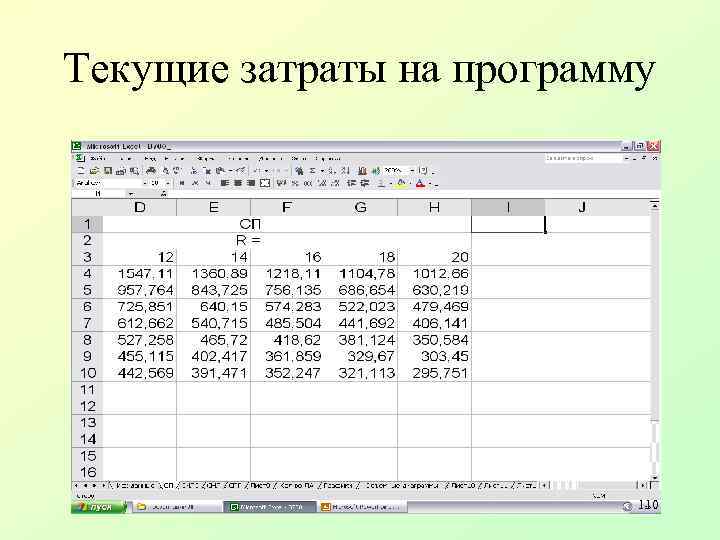Click the Fill Color bucket swatch

click(x=401, y=183)
